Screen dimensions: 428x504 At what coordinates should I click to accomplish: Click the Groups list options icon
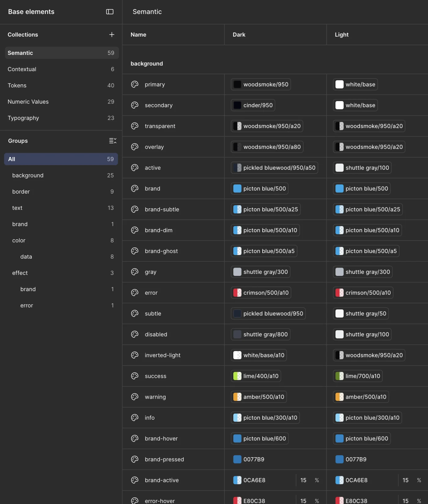tap(113, 141)
